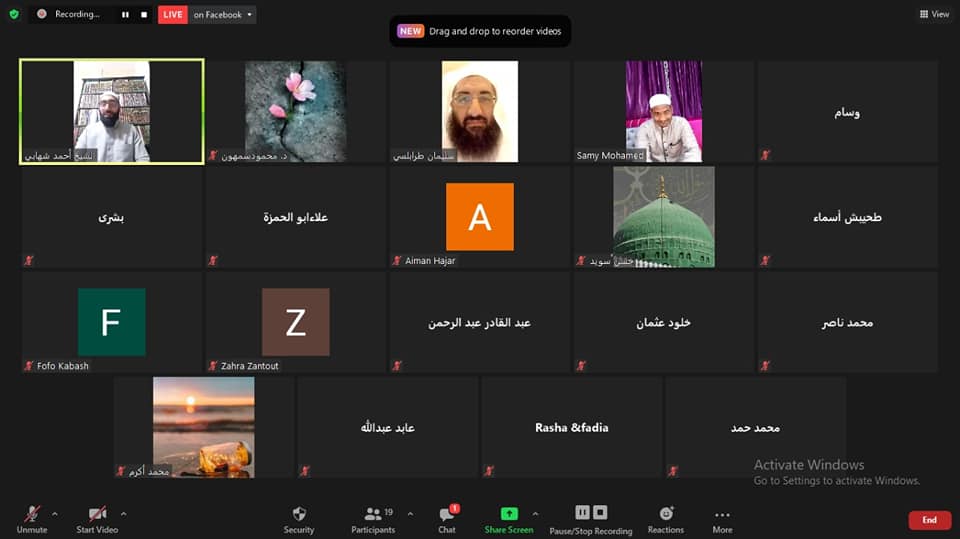Open the Security shield menu
Screen dimensions: 960x539
pyautogui.click(x=299, y=519)
